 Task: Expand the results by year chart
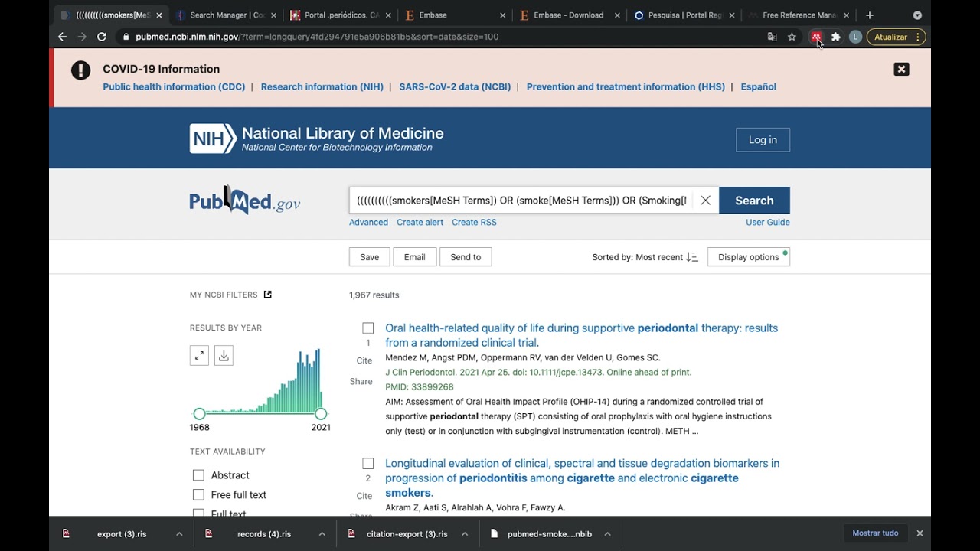[199, 355]
